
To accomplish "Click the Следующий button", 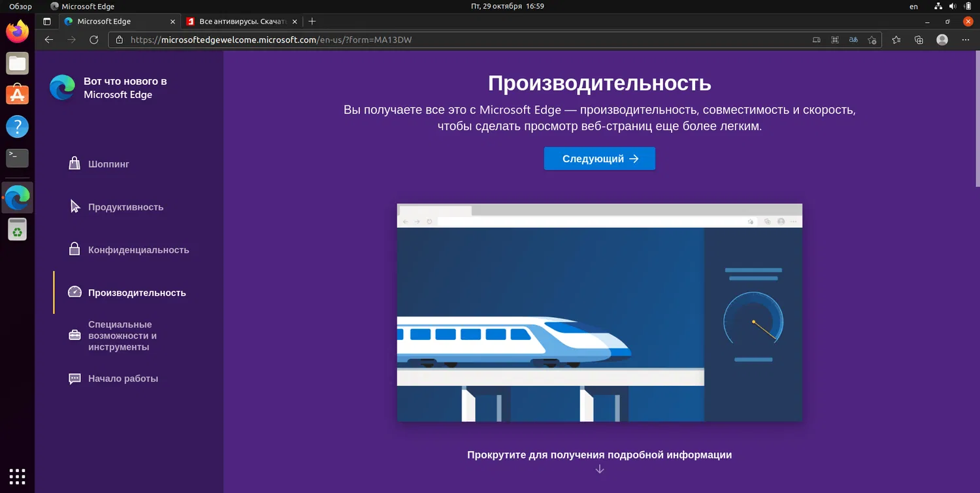I will coord(600,158).
